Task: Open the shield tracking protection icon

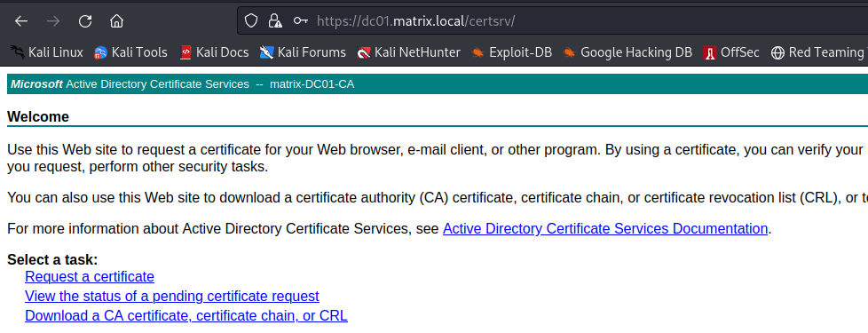Action: [251, 21]
